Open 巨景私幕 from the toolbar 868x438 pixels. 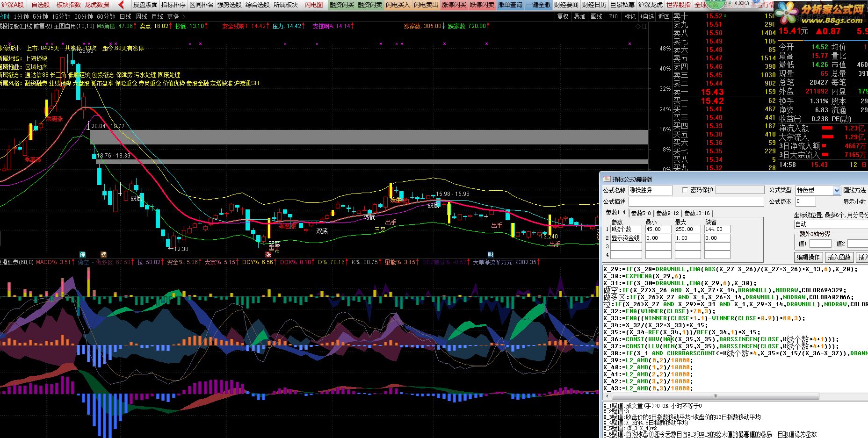622,5
